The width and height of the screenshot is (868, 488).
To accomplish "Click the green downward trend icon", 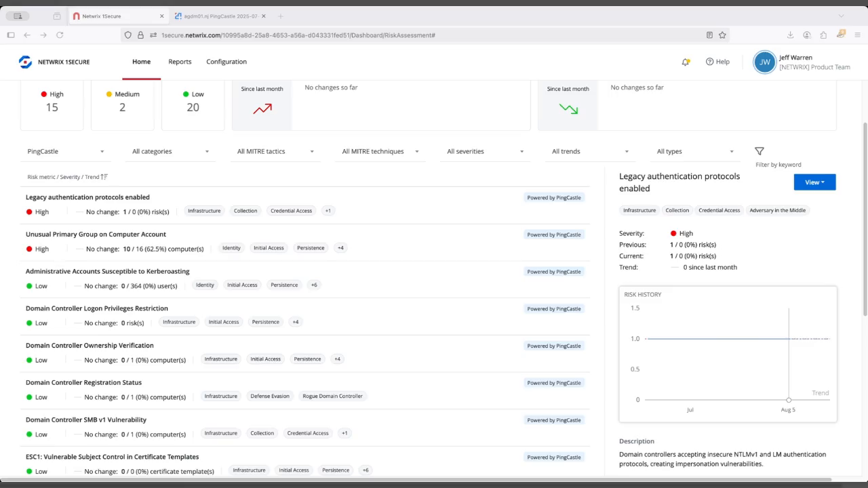I will (568, 108).
